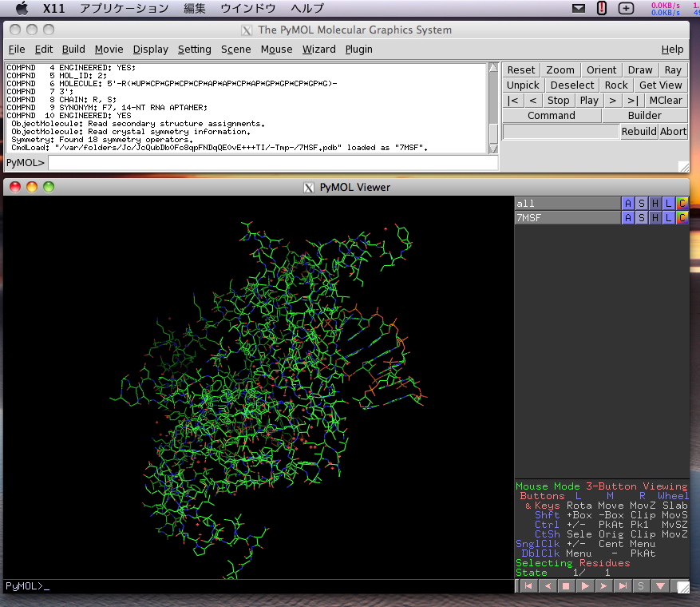The image size is (700, 607).
Task: Click square stop icon in viewer playback bar
Action: (x=566, y=586)
